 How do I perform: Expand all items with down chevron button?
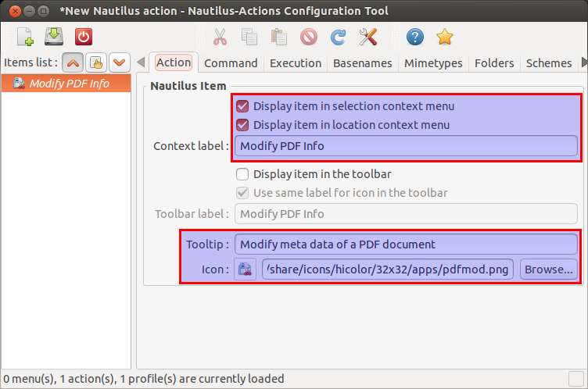coord(120,62)
